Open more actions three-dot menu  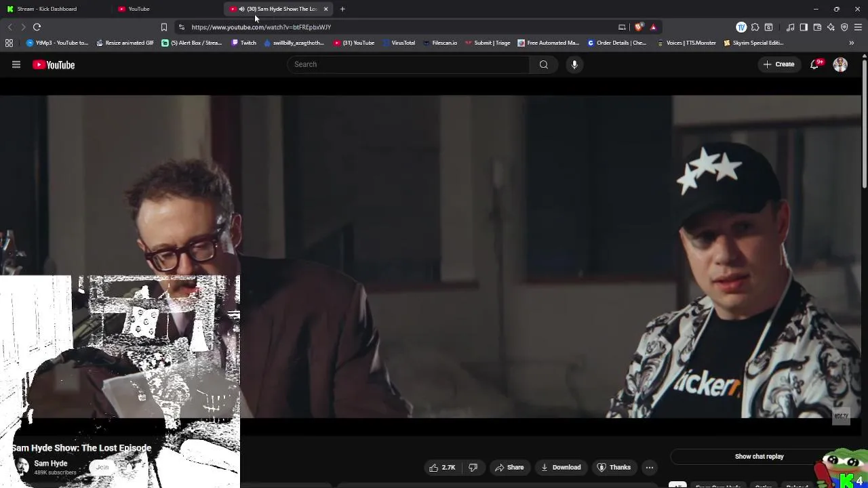pyautogui.click(x=650, y=467)
